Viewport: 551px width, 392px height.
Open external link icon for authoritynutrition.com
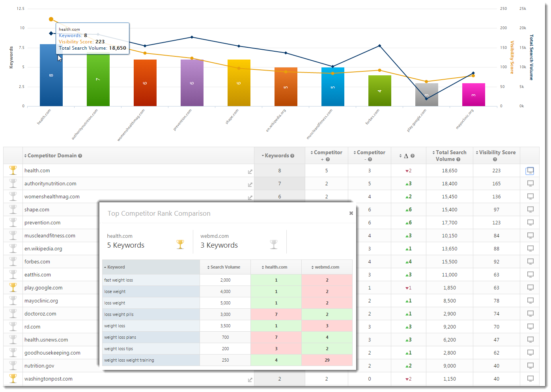(250, 185)
